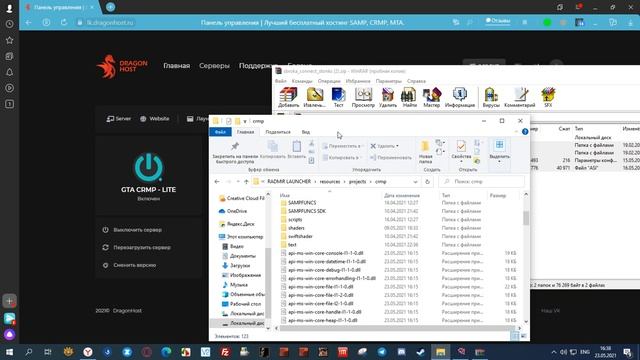Click the DragonHost power button icon
Screen dimensions: 640x360
click(x=149, y=167)
